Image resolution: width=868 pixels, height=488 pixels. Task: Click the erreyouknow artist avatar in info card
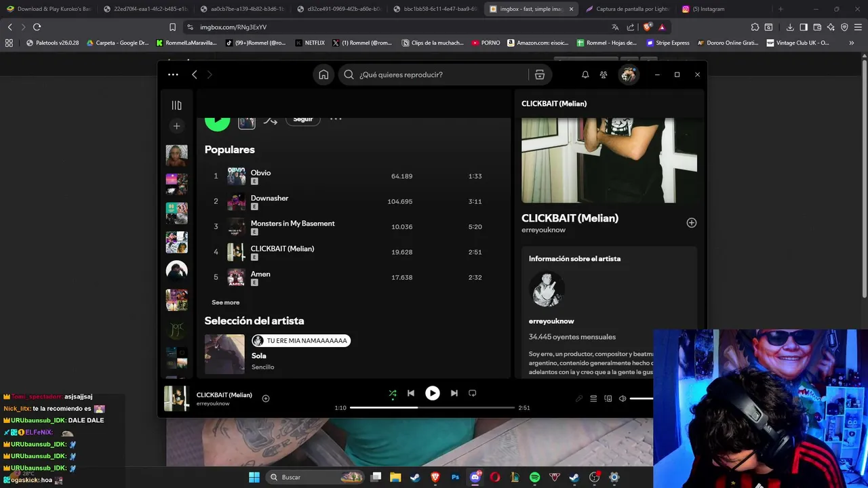547,290
